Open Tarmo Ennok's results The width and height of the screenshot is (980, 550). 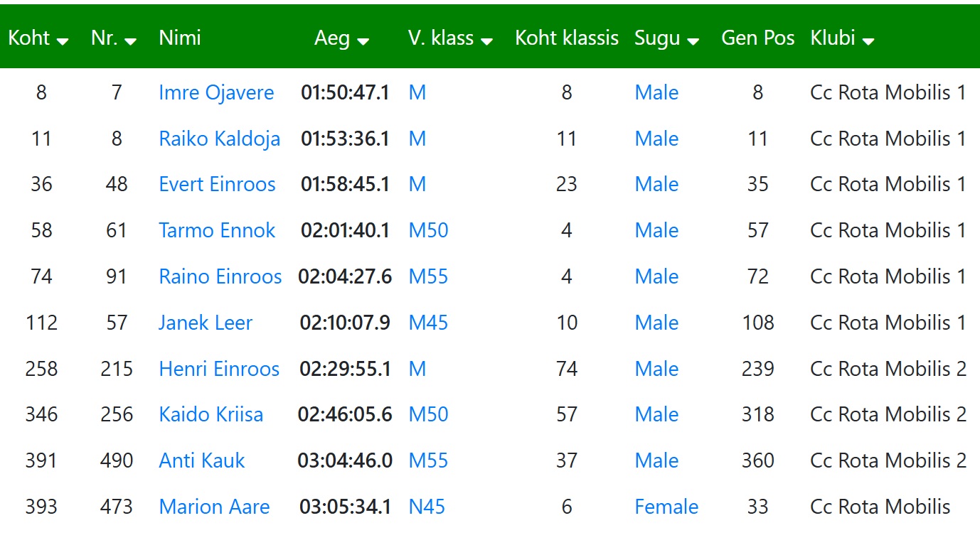(217, 230)
